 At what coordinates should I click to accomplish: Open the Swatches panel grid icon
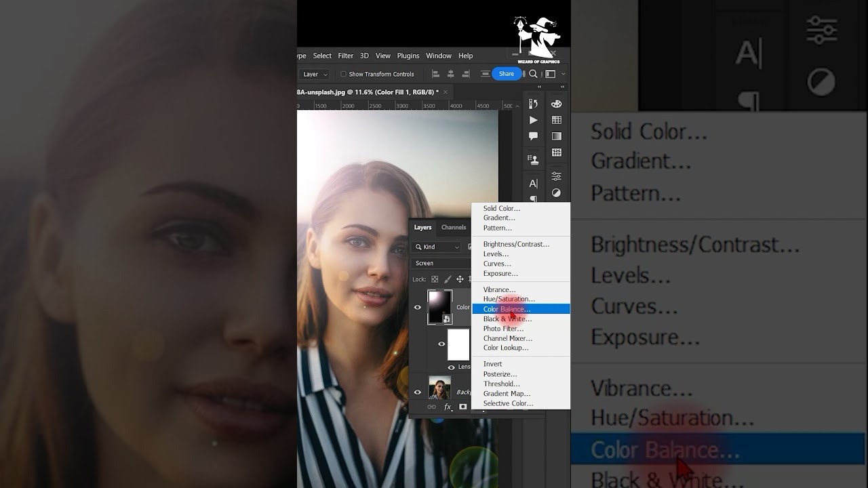[557, 120]
